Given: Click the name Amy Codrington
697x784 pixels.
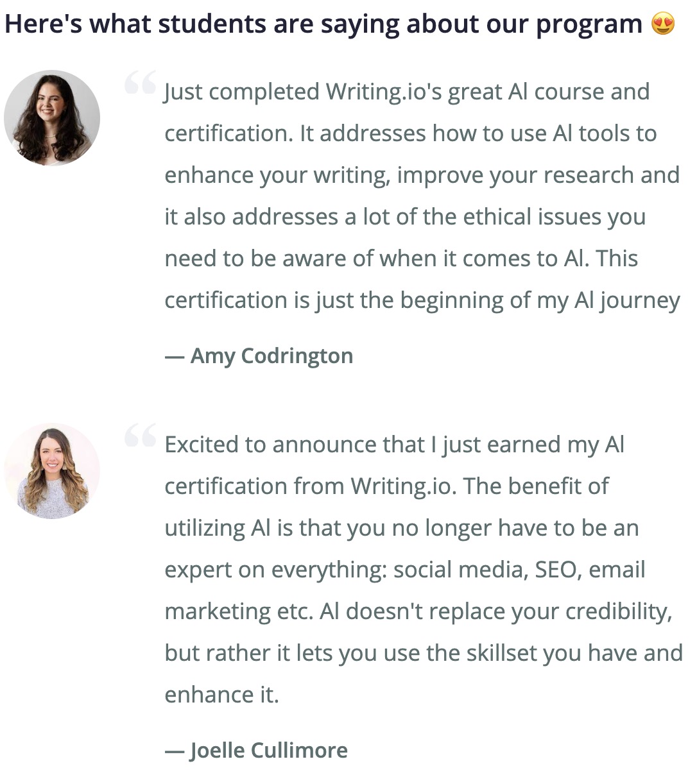Looking at the screenshot, I should point(271,356).
